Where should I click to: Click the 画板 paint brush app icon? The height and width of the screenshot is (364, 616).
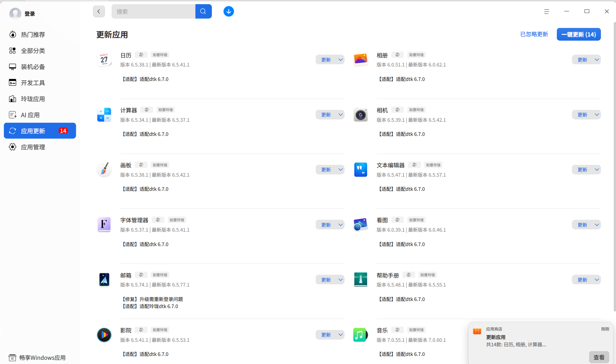point(104,170)
